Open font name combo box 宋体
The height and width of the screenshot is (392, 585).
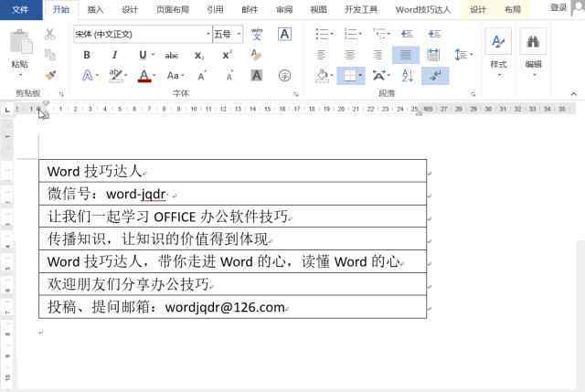(x=143, y=35)
